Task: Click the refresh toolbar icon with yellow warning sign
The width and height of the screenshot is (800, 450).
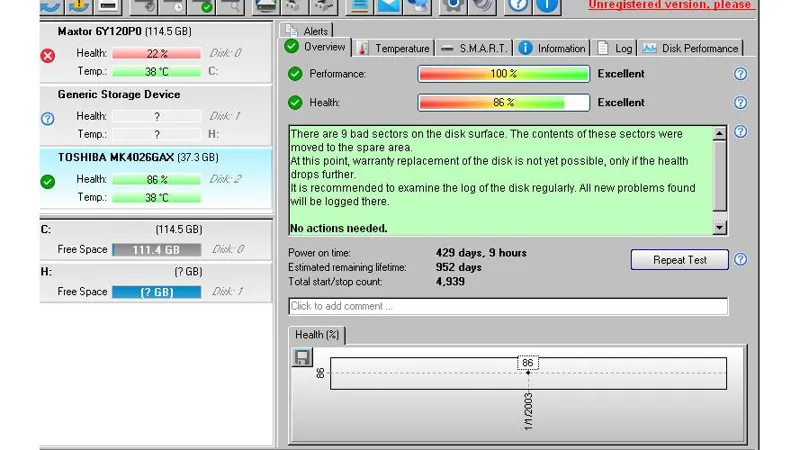Action: (x=79, y=6)
